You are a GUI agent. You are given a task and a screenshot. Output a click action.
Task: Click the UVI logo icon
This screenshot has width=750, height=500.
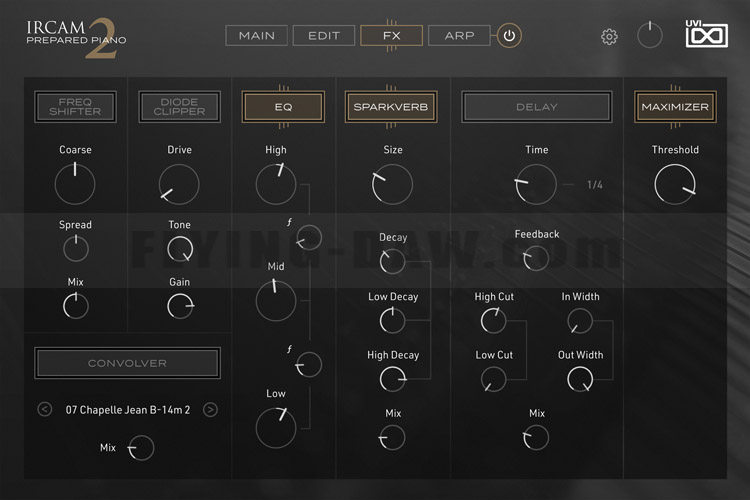coord(706,34)
